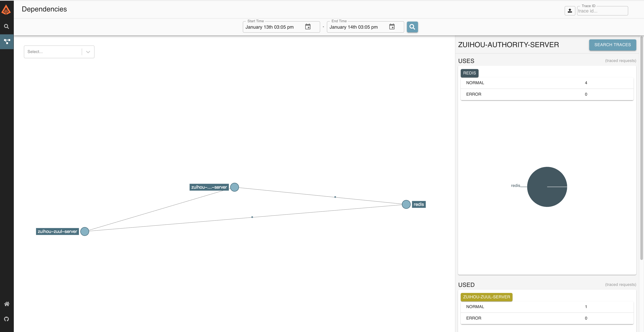Click the search magnifier icon in sidebar
644x332 pixels.
point(7,26)
